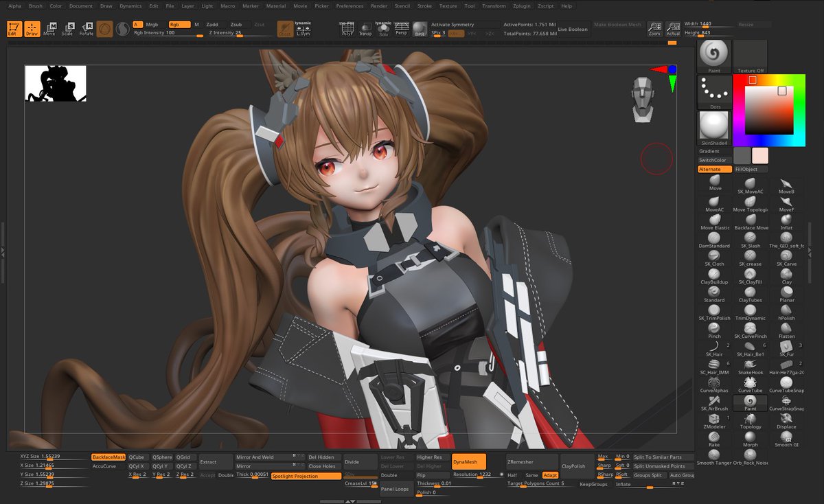Click the BPR render sphere icon

[420, 29]
